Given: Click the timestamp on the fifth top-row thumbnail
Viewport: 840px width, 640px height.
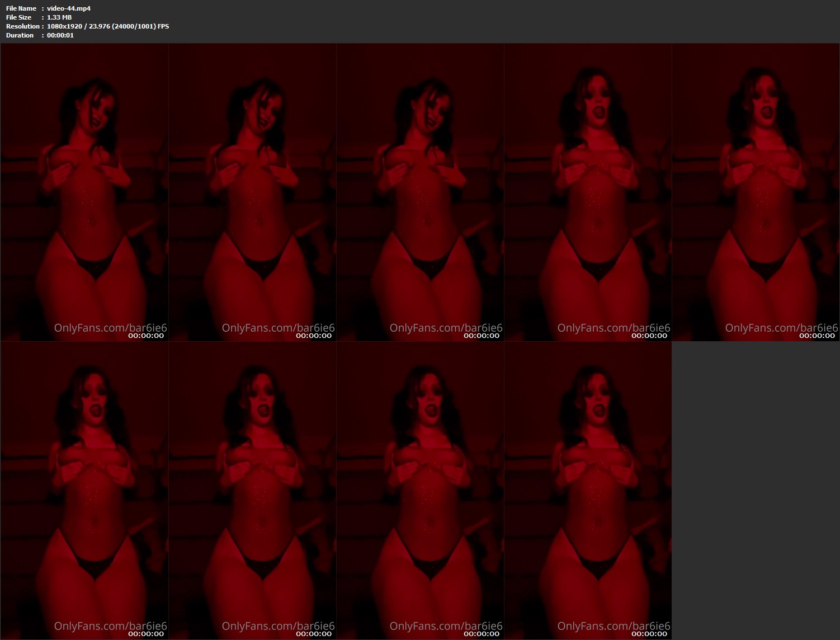Looking at the screenshot, I should 817,336.
